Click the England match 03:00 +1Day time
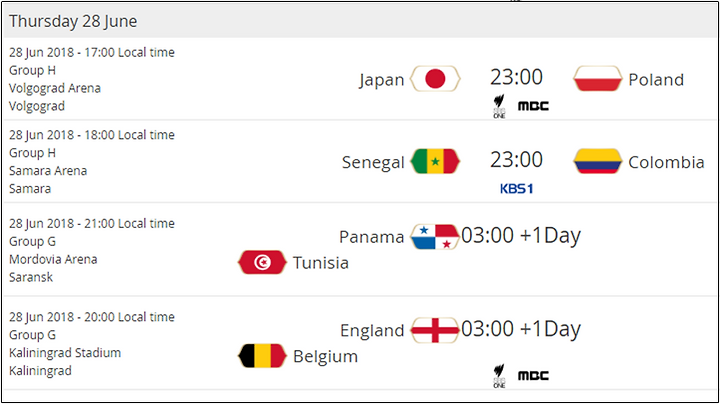Screen dimensions: 720x404 [521, 329]
